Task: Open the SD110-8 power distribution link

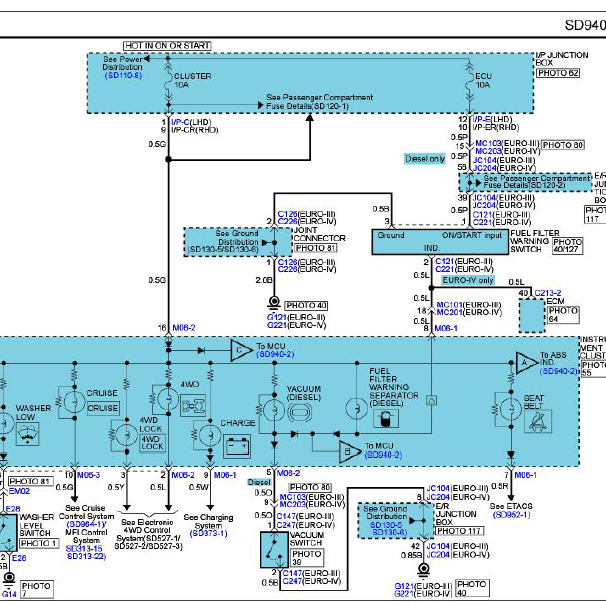Action: (123, 75)
